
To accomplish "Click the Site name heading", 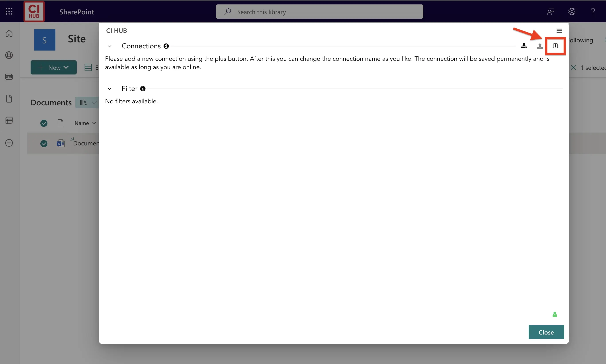I will (x=77, y=39).
